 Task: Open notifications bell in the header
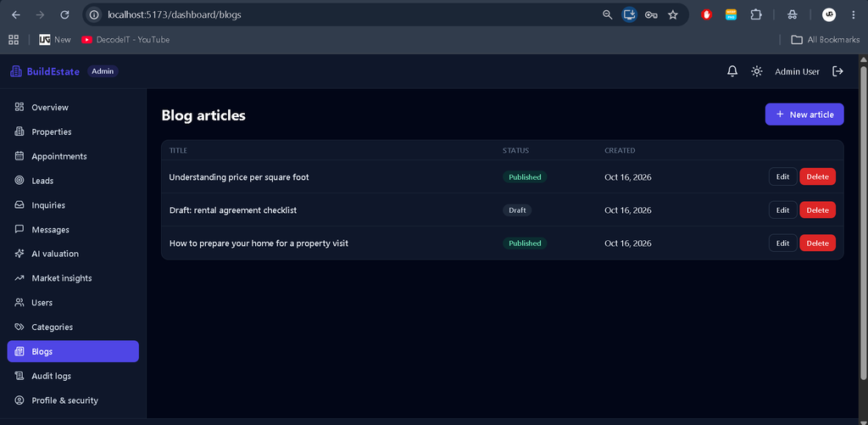click(732, 71)
